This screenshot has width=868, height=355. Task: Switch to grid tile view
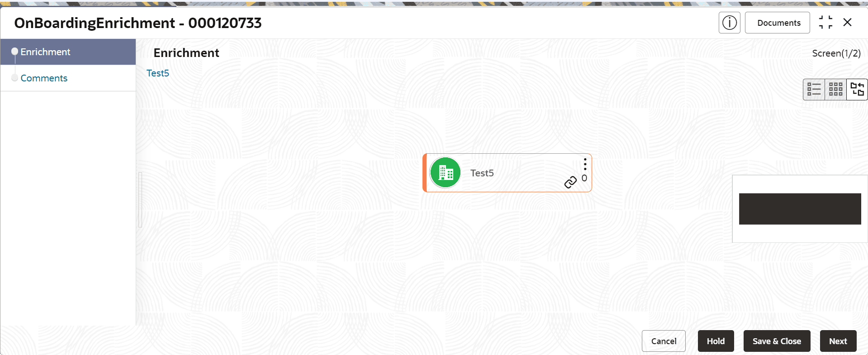(835, 89)
